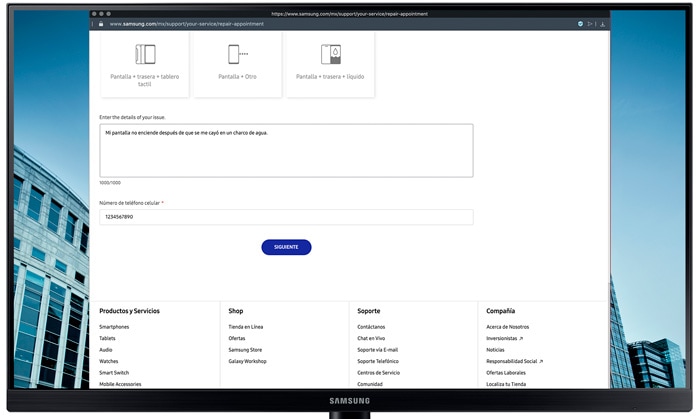698x419 pixels.
Task: Pick the Pantalla + trasera + líquido icon
Action: point(330,54)
